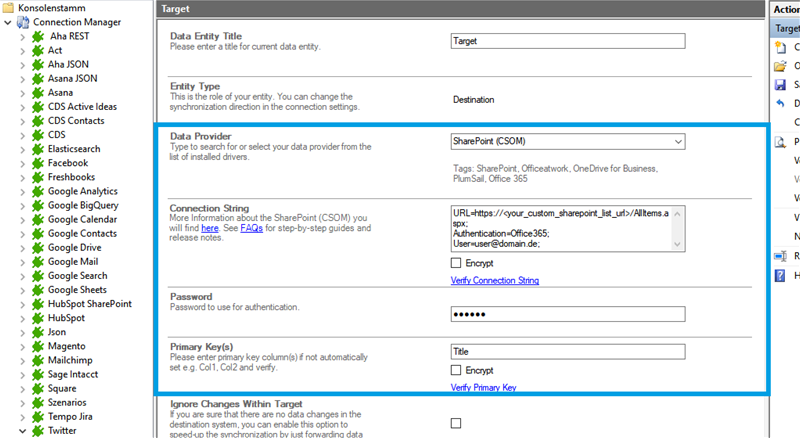Image resolution: width=800 pixels, height=438 pixels.
Task: Tick the Encrypt checkbox under Primary Key(s)
Action: click(457, 370)
